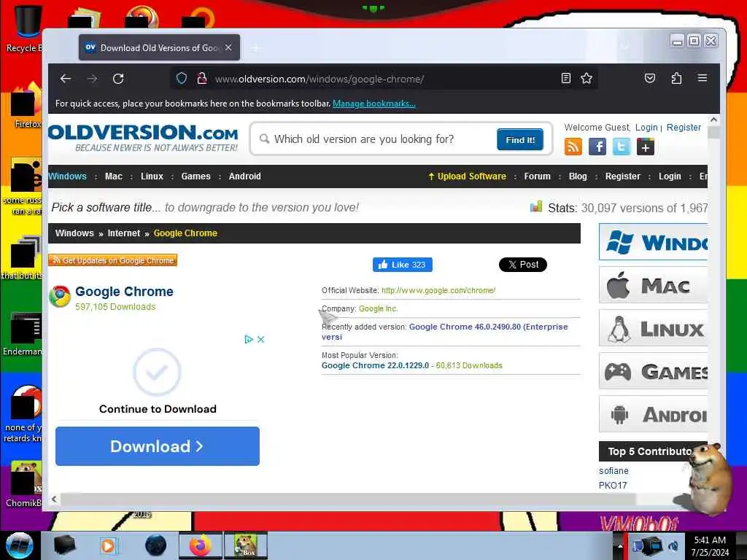Open Firefox hamburger application menu

[x=703, y=78]
